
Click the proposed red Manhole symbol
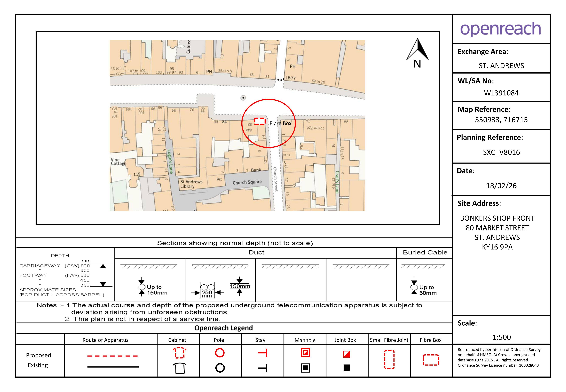306,353
